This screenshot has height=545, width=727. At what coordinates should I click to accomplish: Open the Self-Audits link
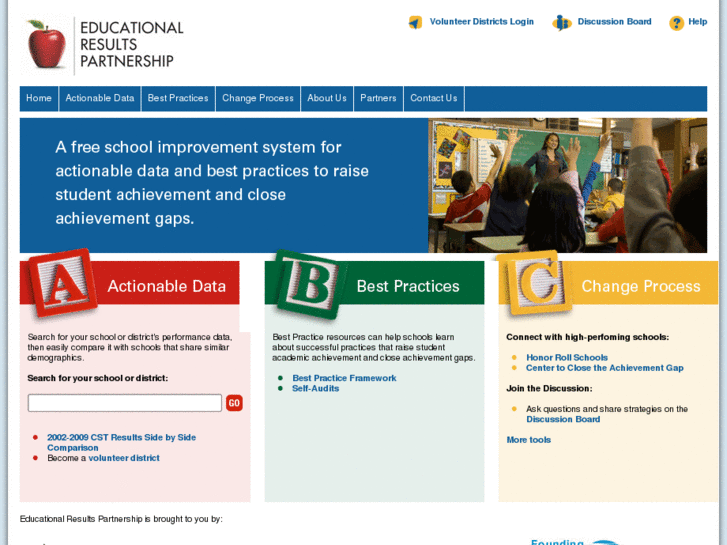coord(315,389)
